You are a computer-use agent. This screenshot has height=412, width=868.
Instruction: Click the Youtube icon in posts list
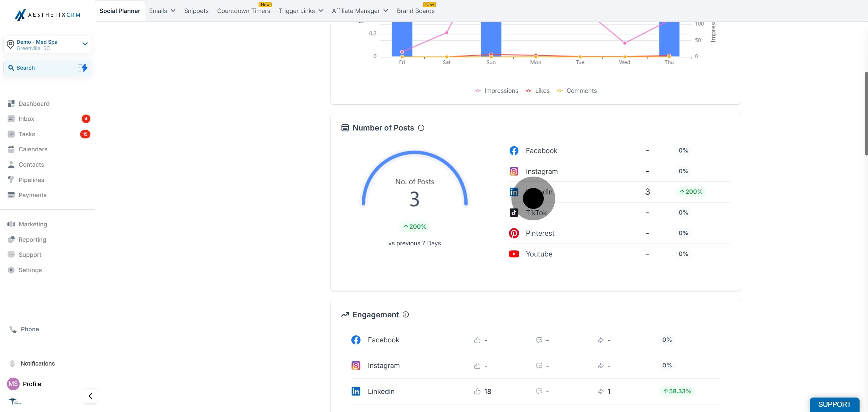point(514,254)
